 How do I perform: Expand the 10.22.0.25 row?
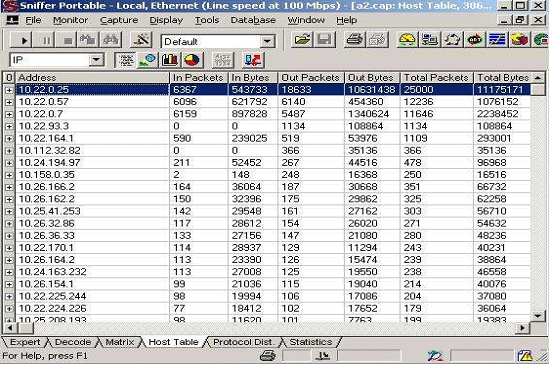(9, 90)
